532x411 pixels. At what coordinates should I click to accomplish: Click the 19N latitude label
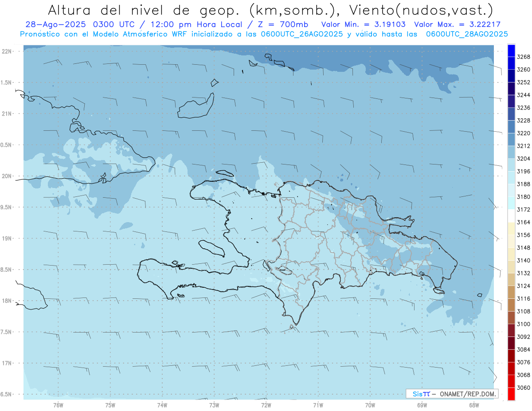tap(7, 239)
